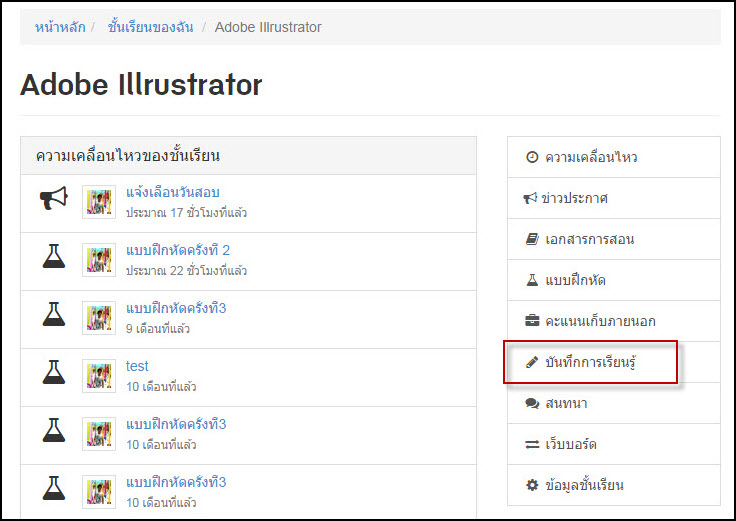Click the book icon beside เอกสารการสอน
Viewport: 736px width, 521px height.
532,239
